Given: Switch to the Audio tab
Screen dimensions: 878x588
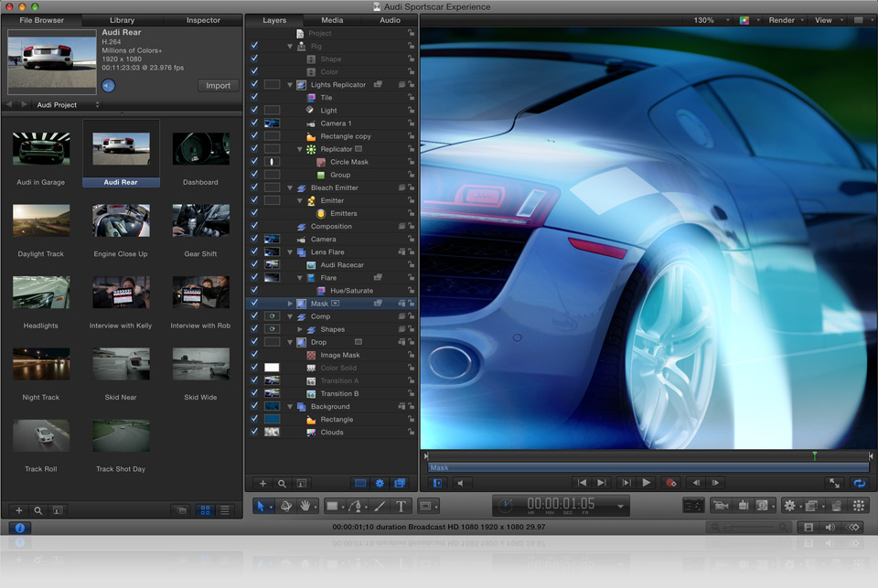Looking at the screenshot, I should click(x=390, y=20).
